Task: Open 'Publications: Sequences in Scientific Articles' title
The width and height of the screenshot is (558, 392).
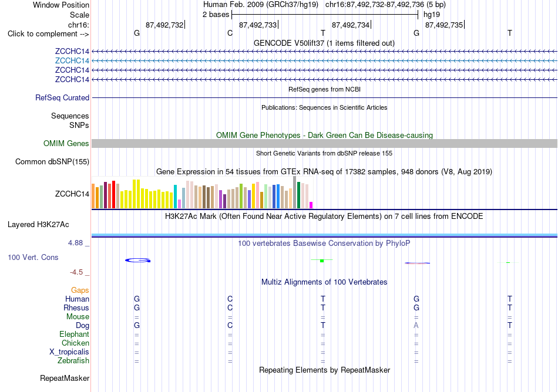Action: 324,108
